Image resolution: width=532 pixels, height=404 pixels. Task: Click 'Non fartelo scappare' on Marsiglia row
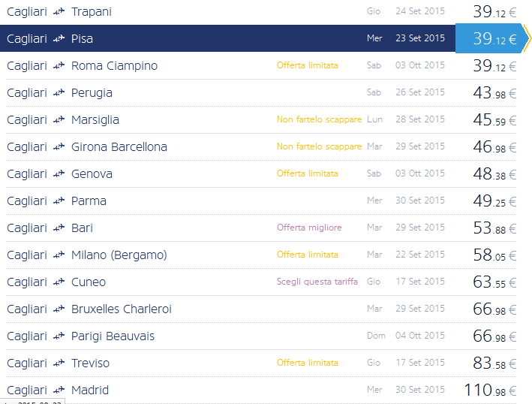pyautogui.click(x=319, y=120)
